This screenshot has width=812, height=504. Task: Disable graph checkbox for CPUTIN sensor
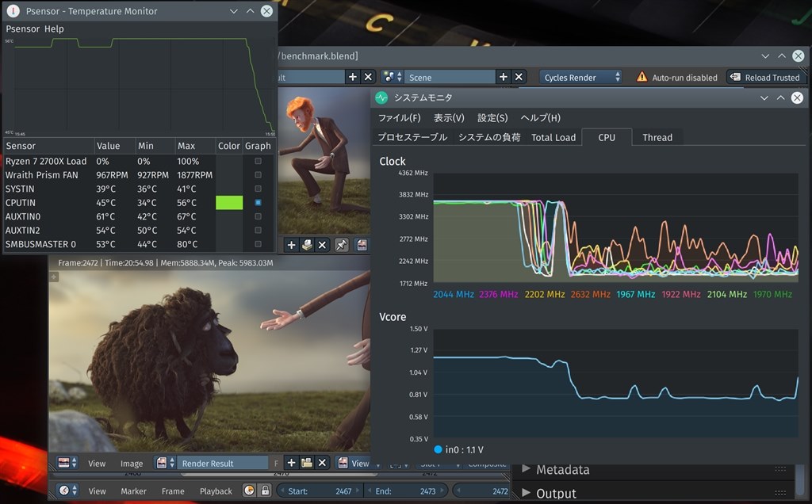[258, 202]
